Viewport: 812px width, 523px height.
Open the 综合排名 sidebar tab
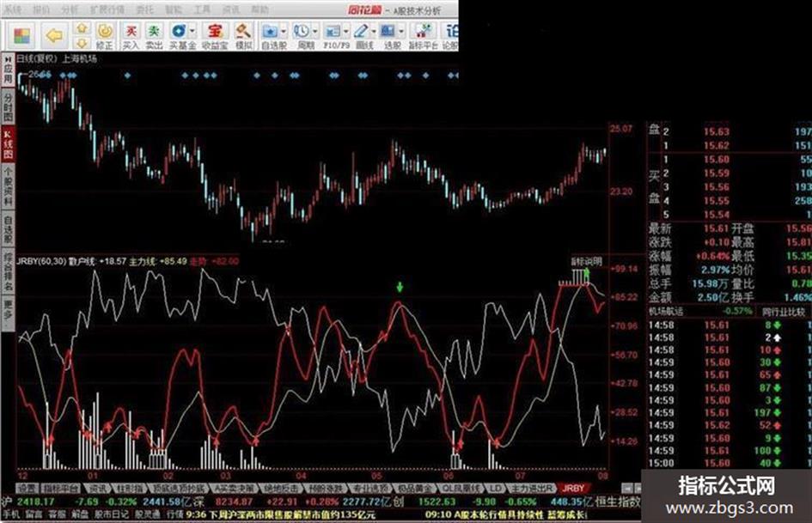[x=8, y=271]
